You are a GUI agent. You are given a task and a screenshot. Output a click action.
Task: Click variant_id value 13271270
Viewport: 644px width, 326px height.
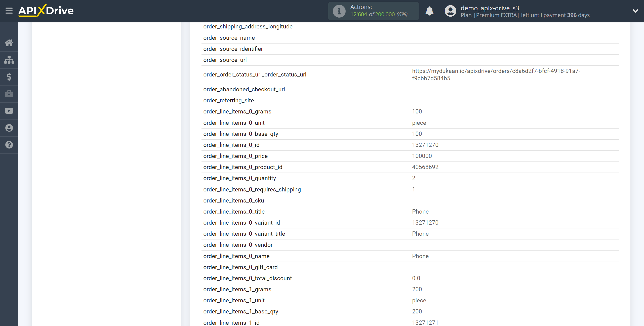click(x=425, y=223)
